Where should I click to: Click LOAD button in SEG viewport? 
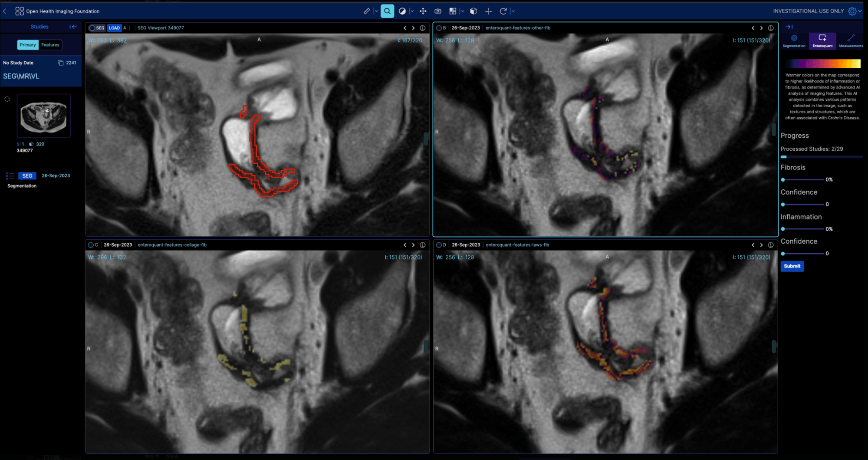tap(114, 28)
